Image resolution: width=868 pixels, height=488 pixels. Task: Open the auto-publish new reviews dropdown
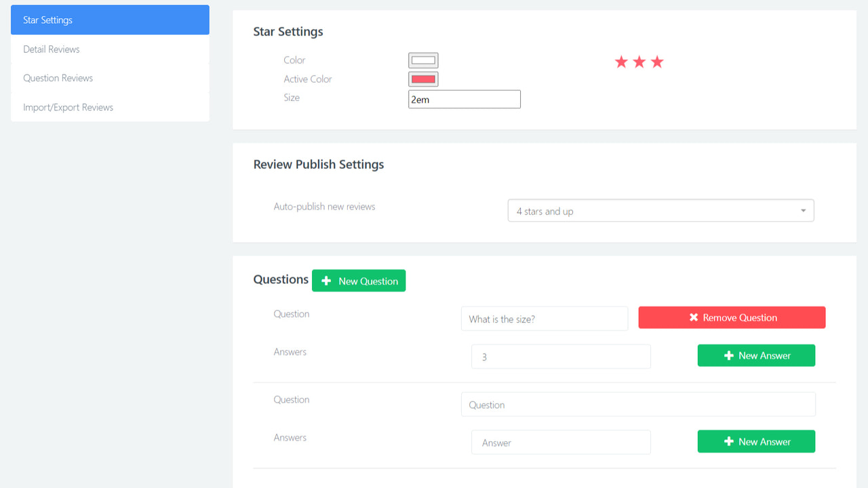(x=660, y=210)
